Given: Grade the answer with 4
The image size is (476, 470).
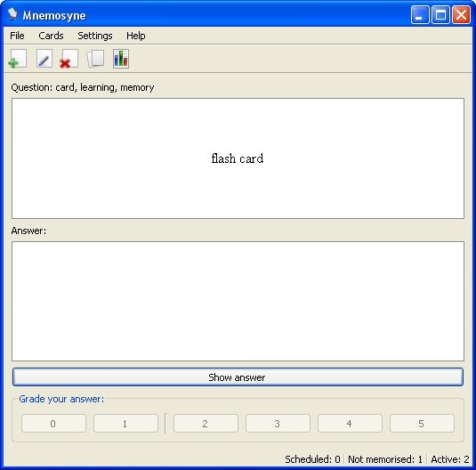Looking at the screenshot, I should (x=350, y=423).
